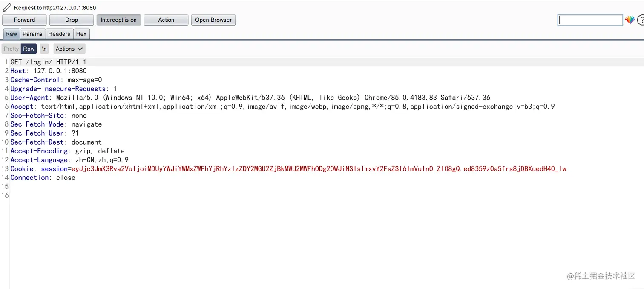Open the Hex tab
This screenshot has width=644, height=289.
pos(81,34)
